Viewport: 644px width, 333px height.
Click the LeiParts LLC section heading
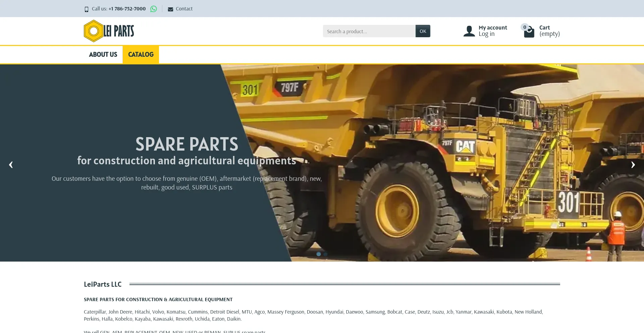coord(103,284)
